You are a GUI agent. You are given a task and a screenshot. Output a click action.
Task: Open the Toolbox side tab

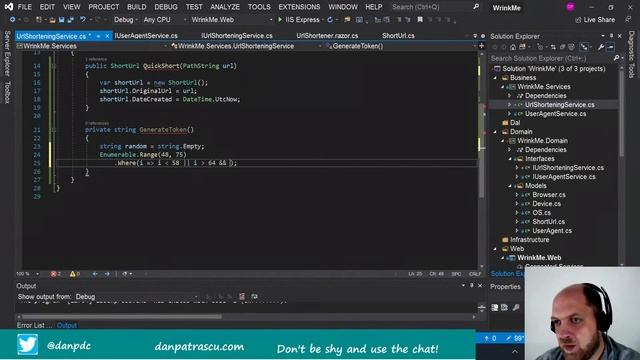(7, 92)
